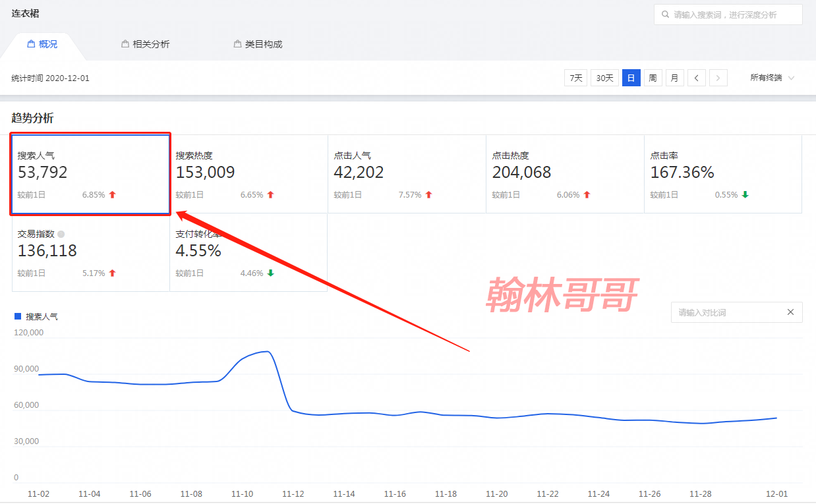
Task: Click the blue 搜索人气 legend square
Action: coord(18,316)
